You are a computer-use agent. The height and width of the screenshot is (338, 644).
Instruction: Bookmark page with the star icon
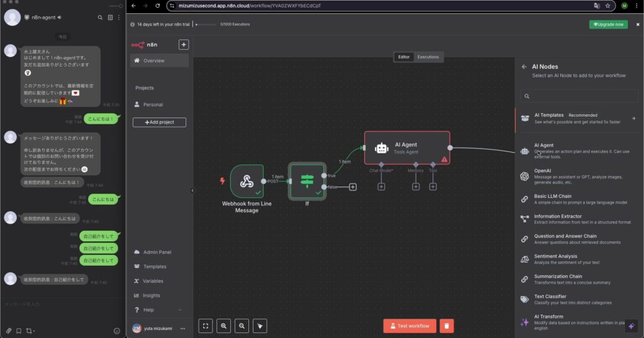pos(608,6)
